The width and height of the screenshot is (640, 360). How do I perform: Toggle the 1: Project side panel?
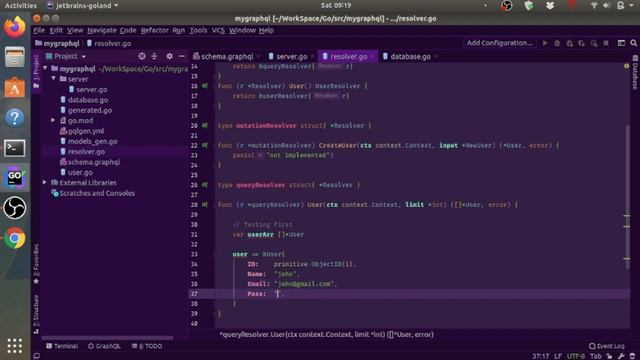point(36,71)
